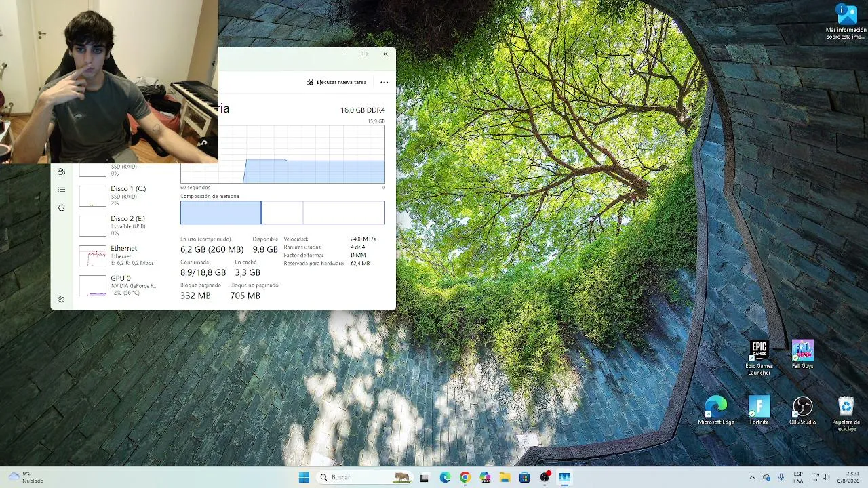Click the '62,4 MB' hardware reserved value
The image size is (868, 488).
pyautogui.click(x=360, y=263)
